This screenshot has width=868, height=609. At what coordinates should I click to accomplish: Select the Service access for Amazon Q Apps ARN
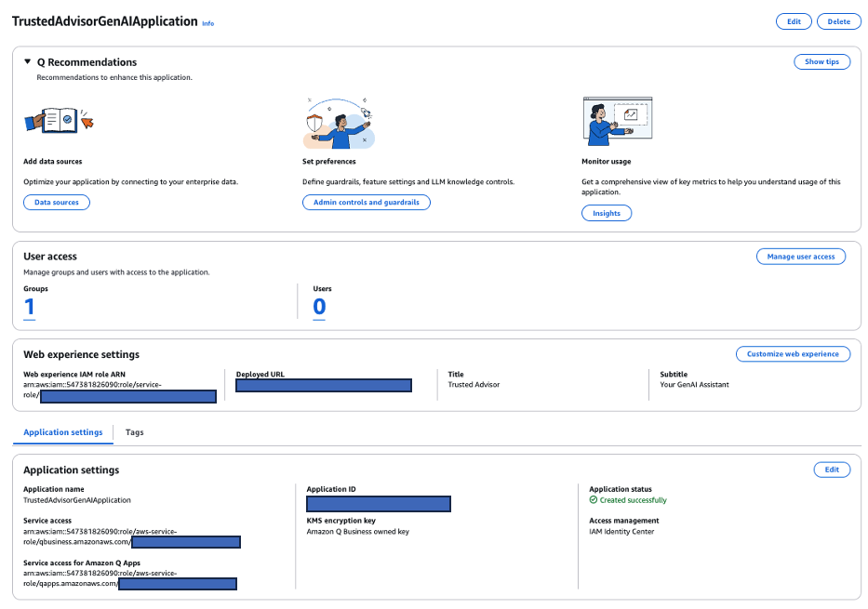[130, 578]
